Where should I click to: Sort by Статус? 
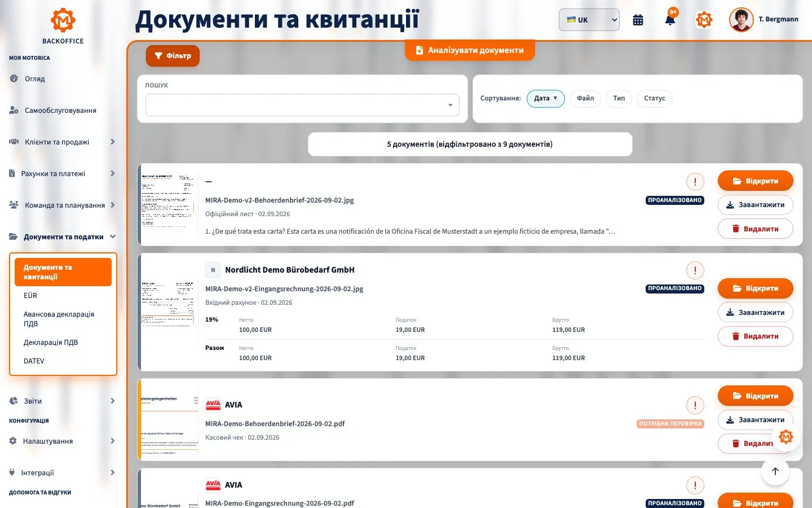click(x=655, y=98)
